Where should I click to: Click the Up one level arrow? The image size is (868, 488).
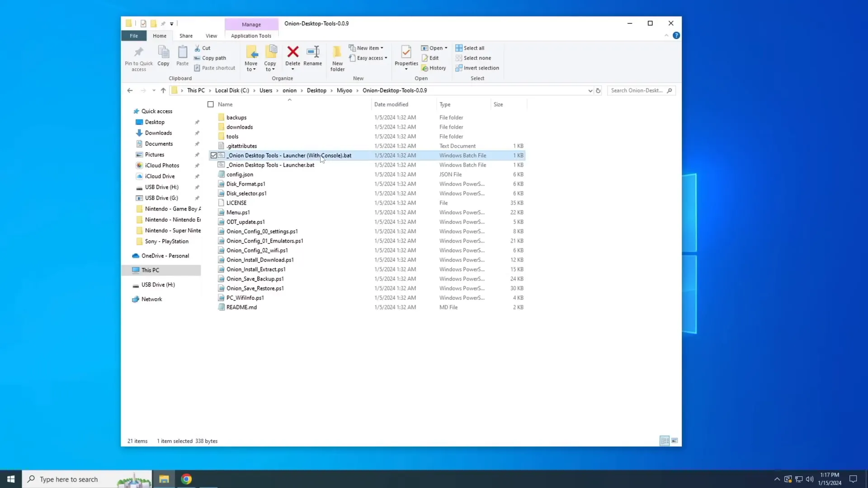163,90
